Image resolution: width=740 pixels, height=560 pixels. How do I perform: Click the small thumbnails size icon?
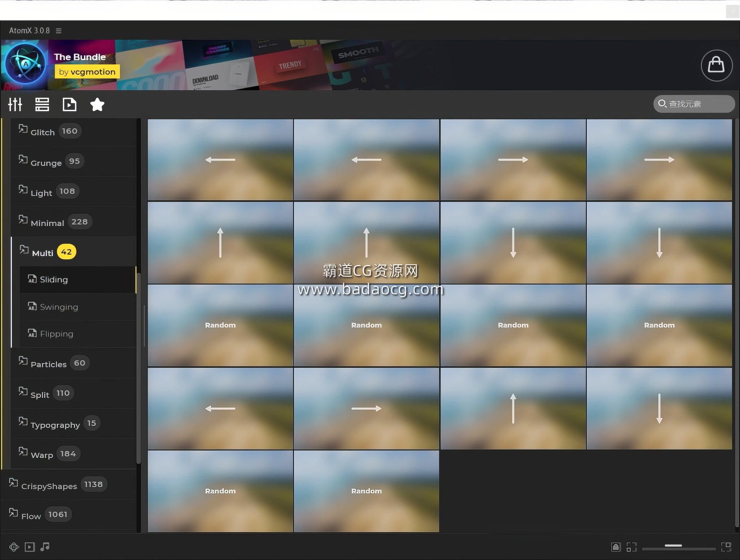(632, 547)
